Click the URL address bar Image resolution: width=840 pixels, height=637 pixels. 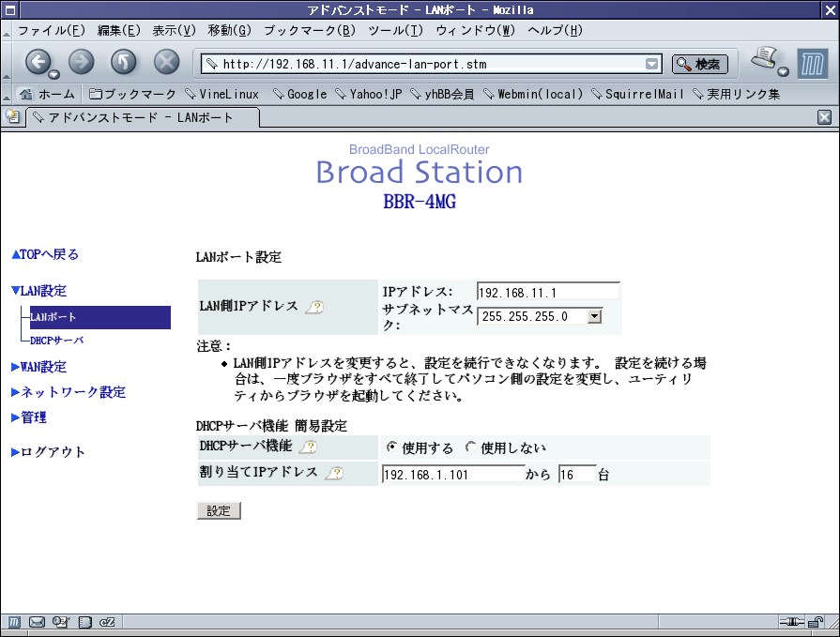pos(431,64)
